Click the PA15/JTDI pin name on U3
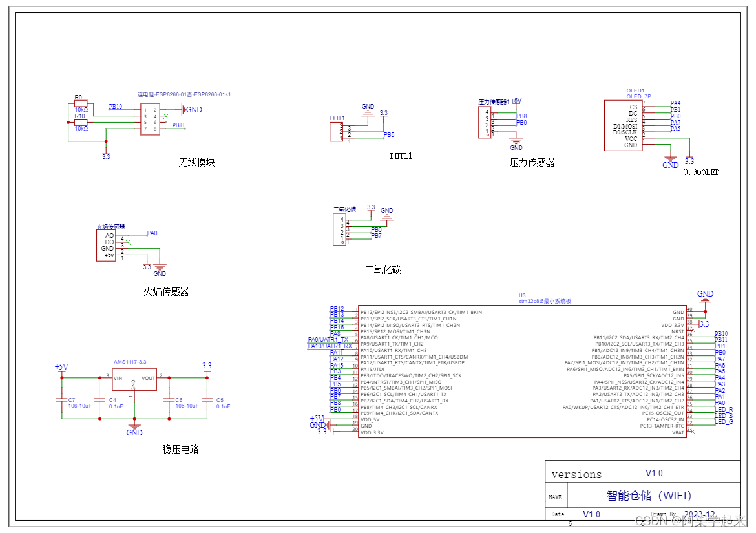756x533 pixels. click(x=372, y=369)
